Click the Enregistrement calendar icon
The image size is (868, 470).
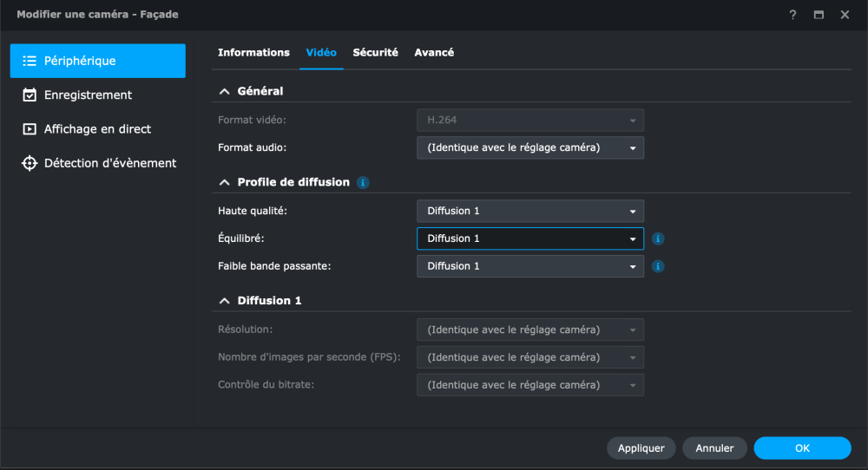(30, 95)
